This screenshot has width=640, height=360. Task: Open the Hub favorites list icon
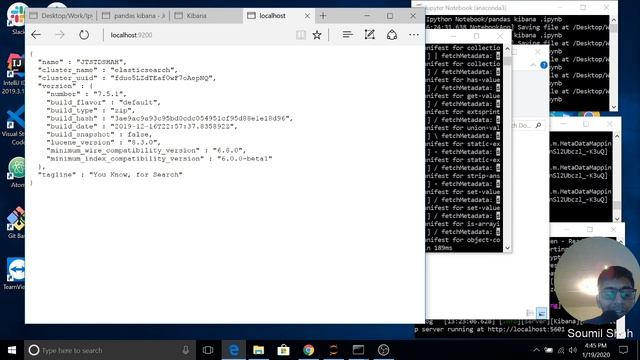tap(348, 35)
